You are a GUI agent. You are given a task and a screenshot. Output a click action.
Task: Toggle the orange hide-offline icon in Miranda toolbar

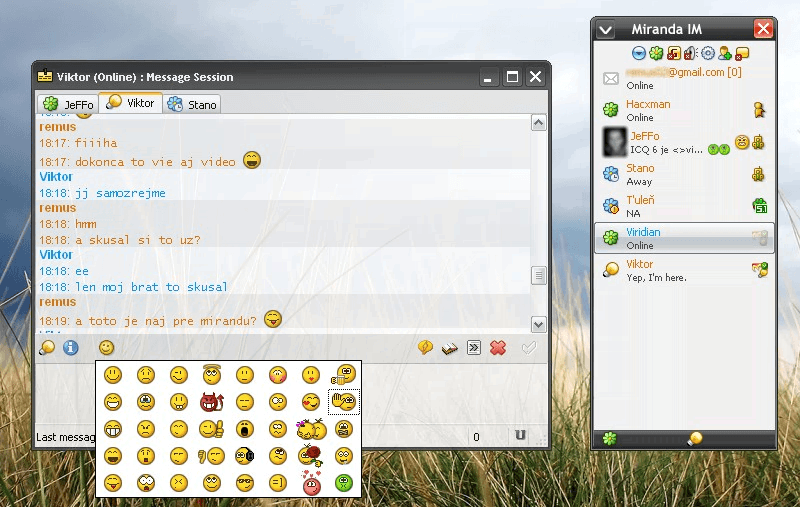[673, 53]
